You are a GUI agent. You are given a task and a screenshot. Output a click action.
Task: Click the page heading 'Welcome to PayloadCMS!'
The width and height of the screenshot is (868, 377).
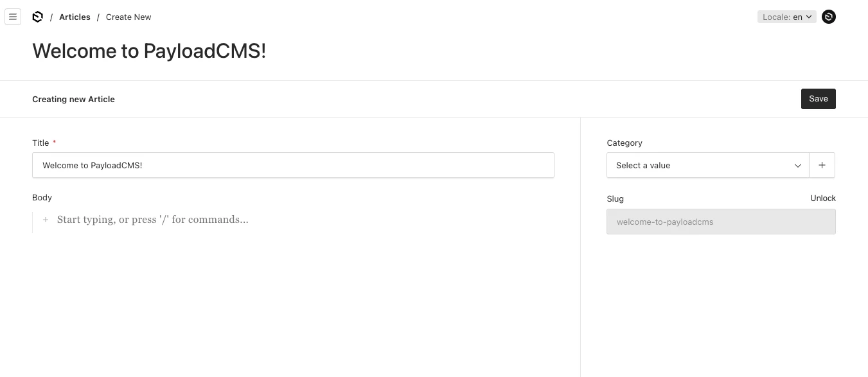point(149,51)
